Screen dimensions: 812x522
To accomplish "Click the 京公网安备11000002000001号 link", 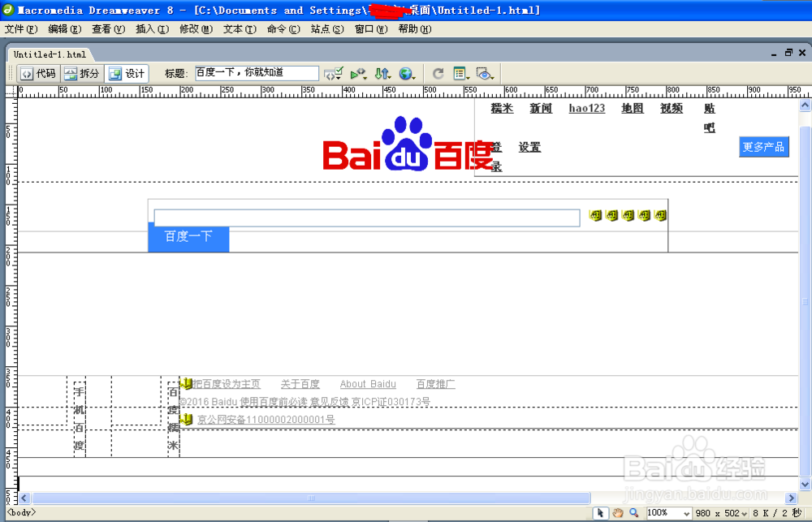I will (x=266, y=420).
